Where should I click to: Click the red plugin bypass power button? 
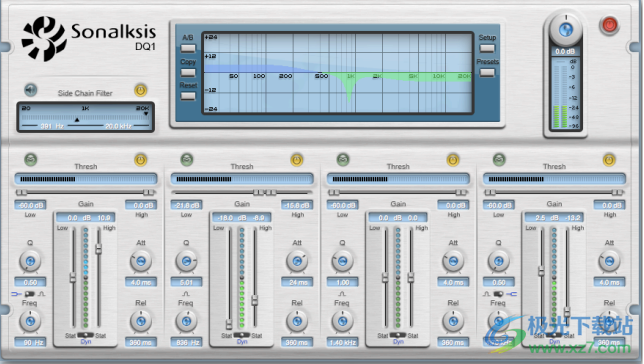coord(610,25)
